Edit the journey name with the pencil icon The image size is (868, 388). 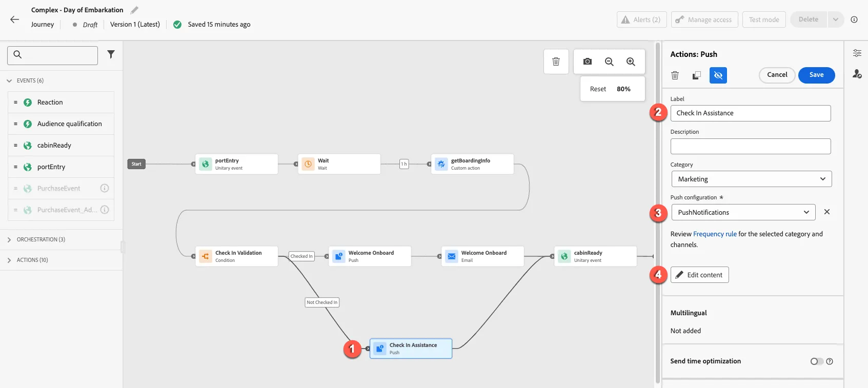134,10
